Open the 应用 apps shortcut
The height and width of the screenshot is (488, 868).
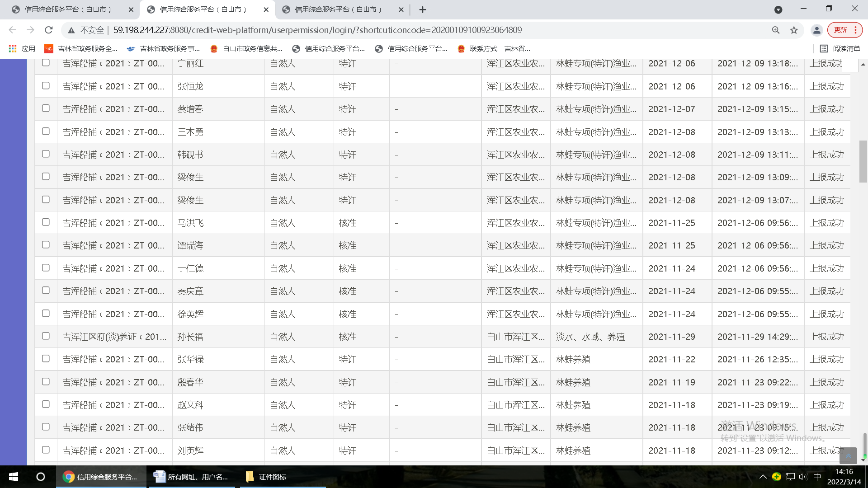point(22,48)
